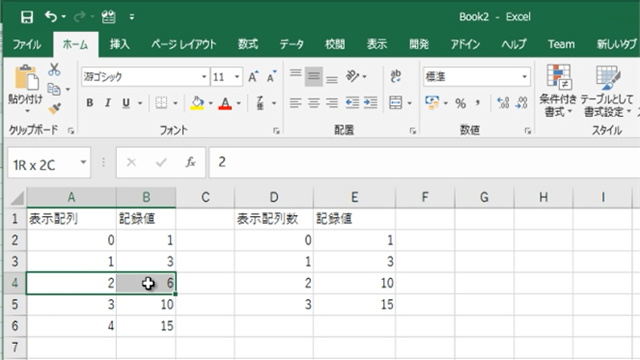Open the alignment (配置) dialog launcher
Screen dimensions: 640x360
point(413,131)
